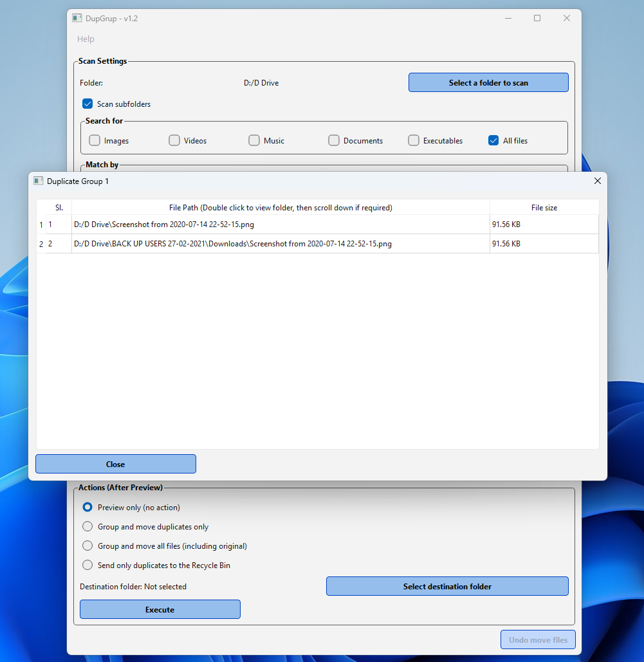The height and width of the screenshot is (662, 644).
Task: Disable the All files checkbox
Action: (493, 140)
